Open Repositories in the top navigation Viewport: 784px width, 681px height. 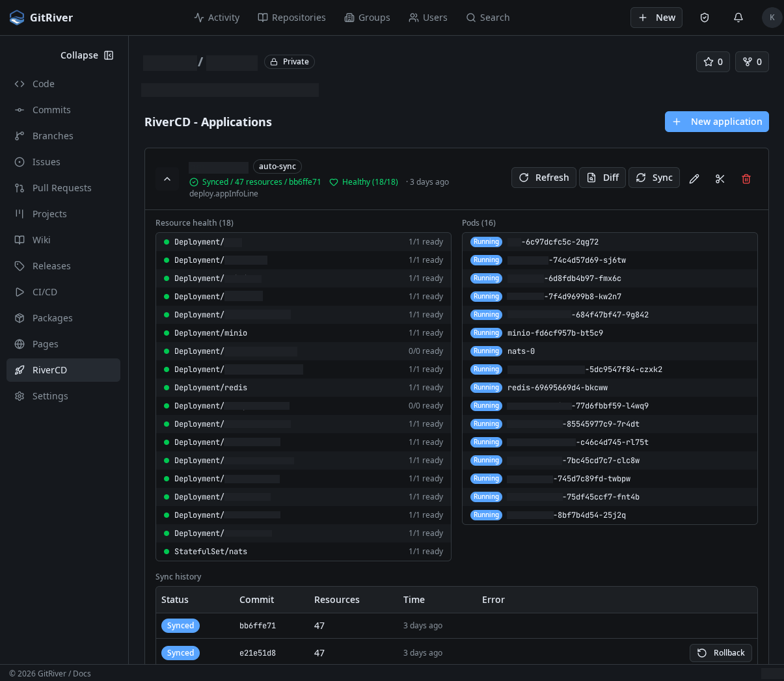coord(291,18)
